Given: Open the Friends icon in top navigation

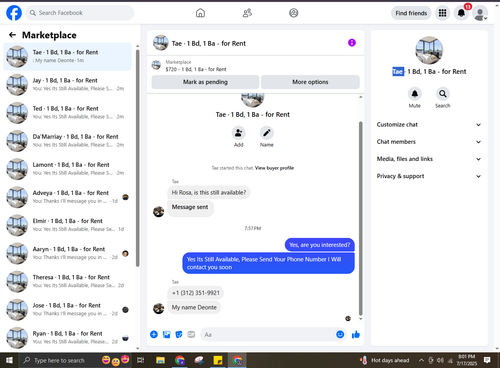Looking at the screenshot, I should pyautogui.click(x=247, y=13).
